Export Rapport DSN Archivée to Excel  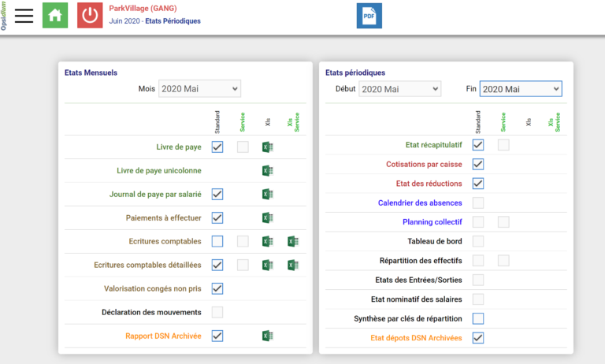click(268, 336)
